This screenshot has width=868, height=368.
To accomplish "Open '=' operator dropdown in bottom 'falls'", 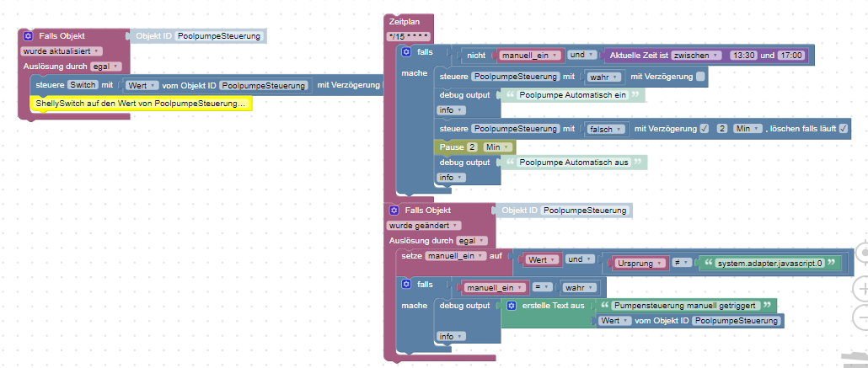I will [543, 288].
